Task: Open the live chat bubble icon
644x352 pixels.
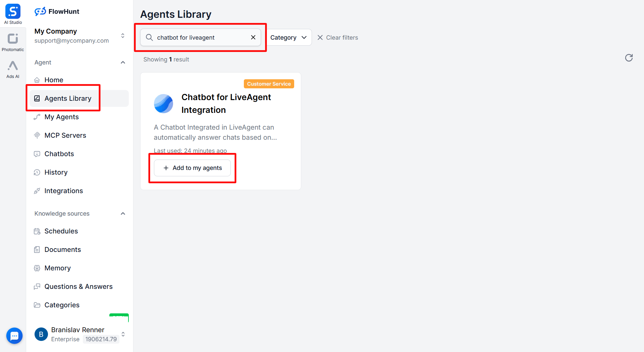Action: (x=14, y=336)
